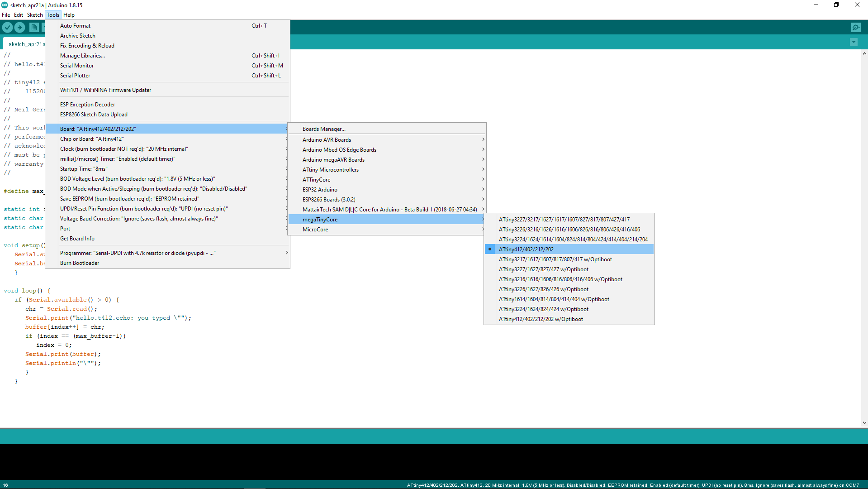868x489 pixels.
Task: Select ATtiny3227/3217/1627/1617 board
Action: click(569, 220)
